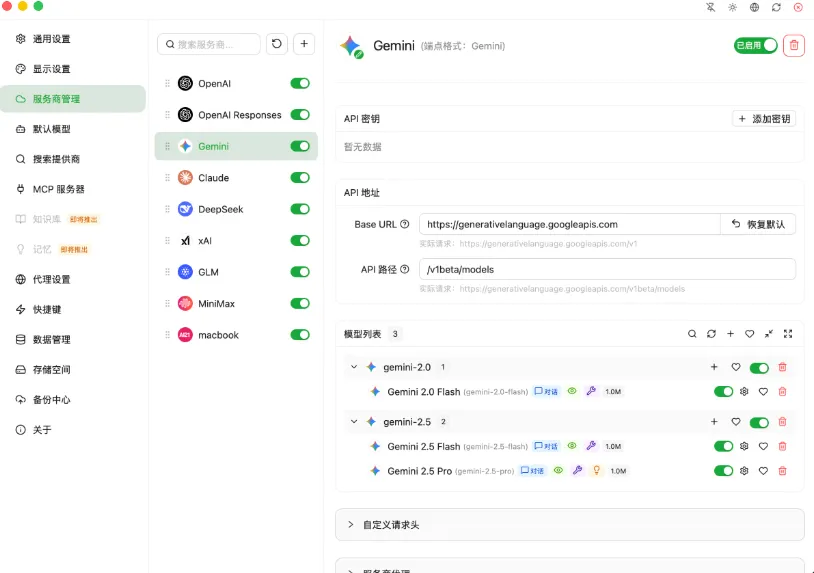
Task: Toggle Gemini 2.5 Pro model switch
Action: click(723, 471)
